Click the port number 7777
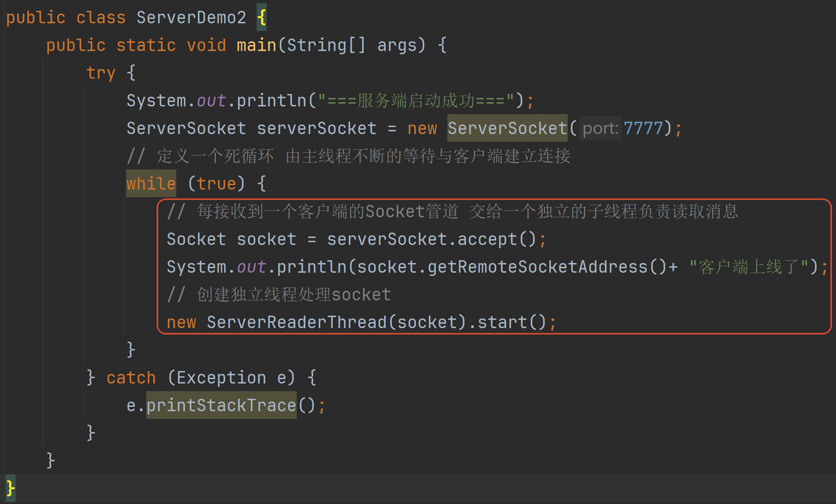The image size is (836, 504). point(643,129)
